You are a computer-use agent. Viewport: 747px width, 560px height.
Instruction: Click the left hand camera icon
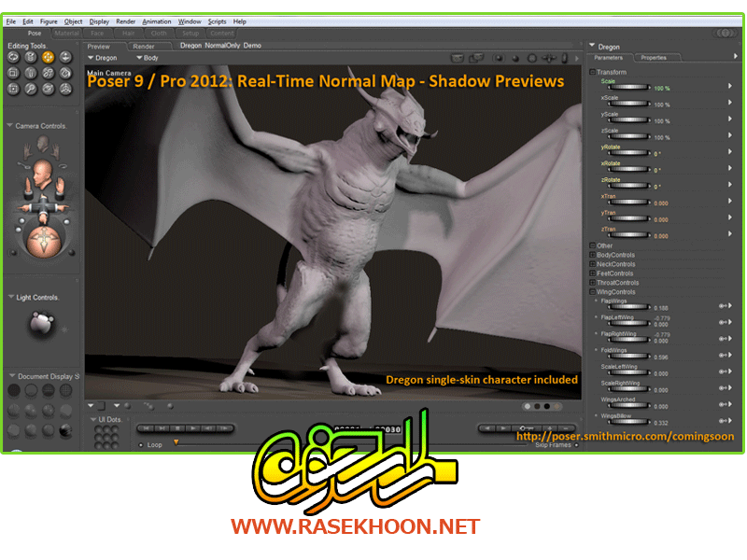tap(28, 151)
